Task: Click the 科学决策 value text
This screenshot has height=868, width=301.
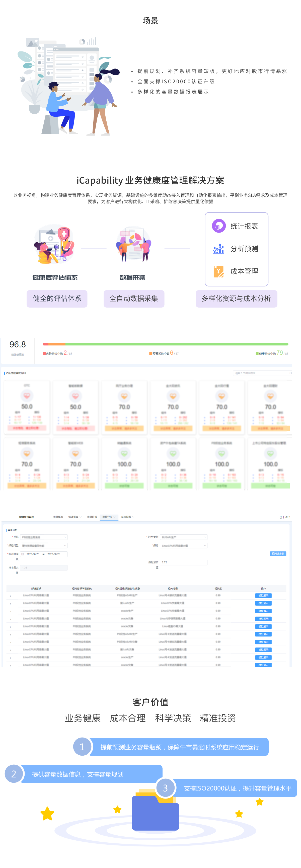Action: (x=173, y=718)
